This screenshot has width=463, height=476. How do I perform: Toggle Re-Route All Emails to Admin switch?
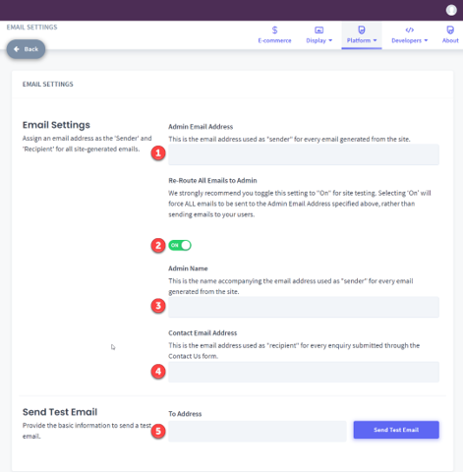tap(180, 245)
